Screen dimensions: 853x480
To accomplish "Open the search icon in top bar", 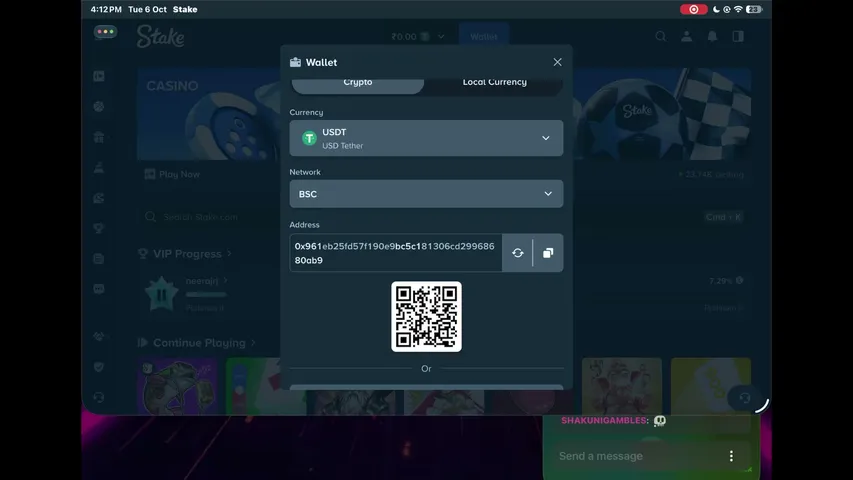I will 660,36.
